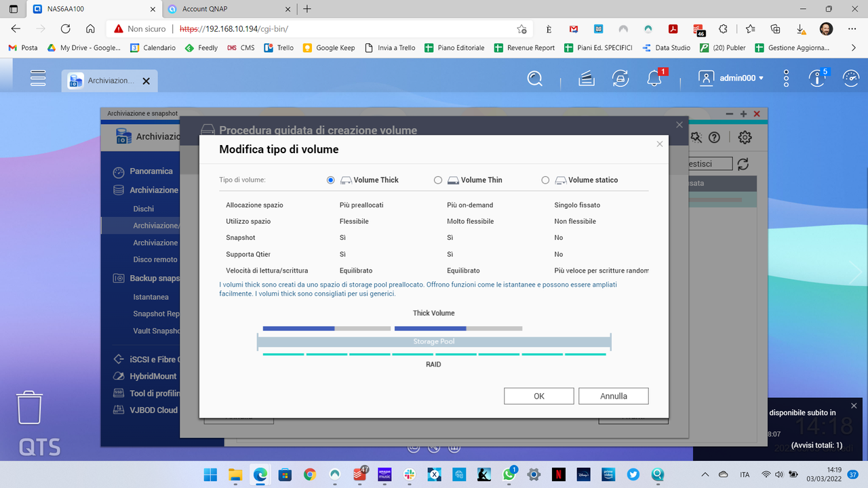Open Panoramica in the storage sidebar
868x488 pixels.
(x=151, y=171)
